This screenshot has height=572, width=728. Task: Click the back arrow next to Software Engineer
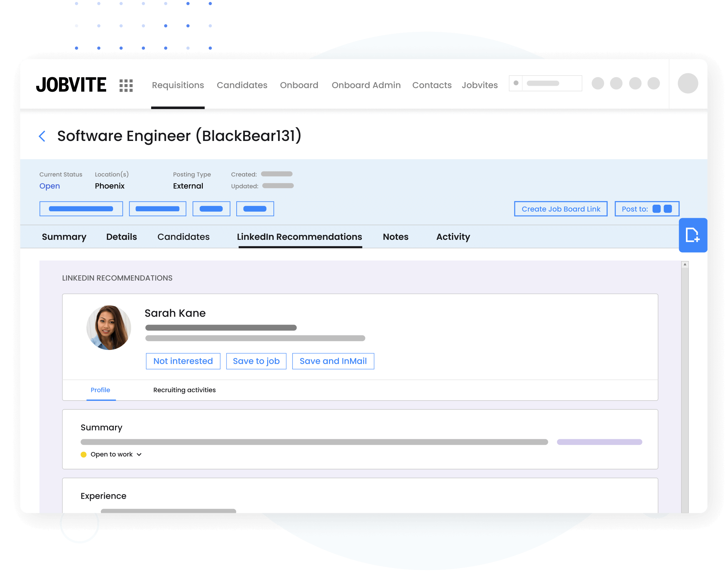tap(42, 136)
